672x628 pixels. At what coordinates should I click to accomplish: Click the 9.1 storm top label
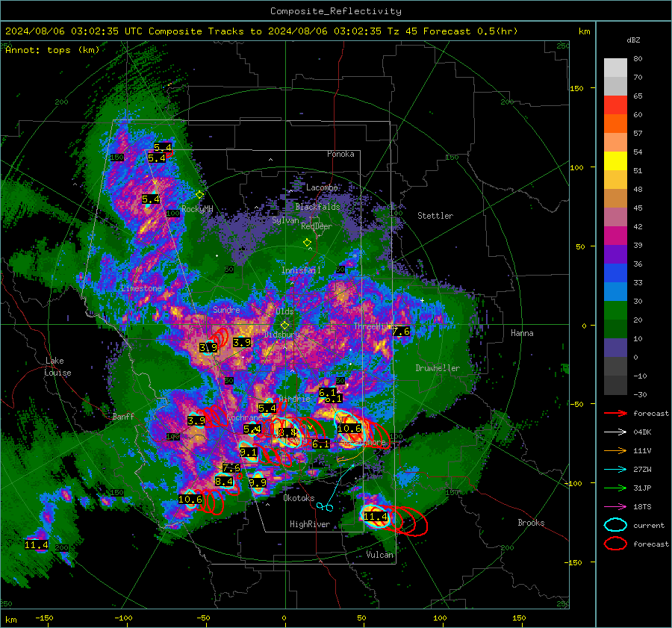[249, 453]
